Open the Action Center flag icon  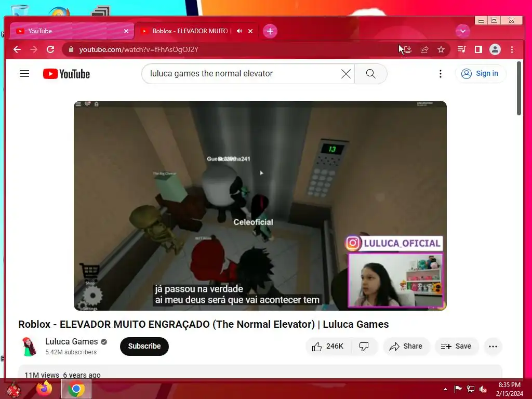click(x=458, y=389)
